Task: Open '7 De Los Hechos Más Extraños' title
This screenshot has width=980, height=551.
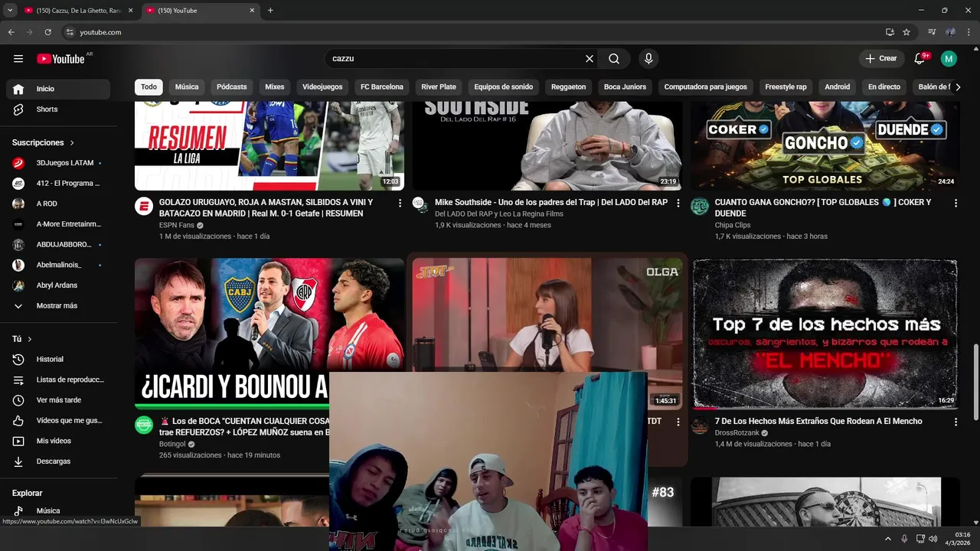Action: pos(818,422)
